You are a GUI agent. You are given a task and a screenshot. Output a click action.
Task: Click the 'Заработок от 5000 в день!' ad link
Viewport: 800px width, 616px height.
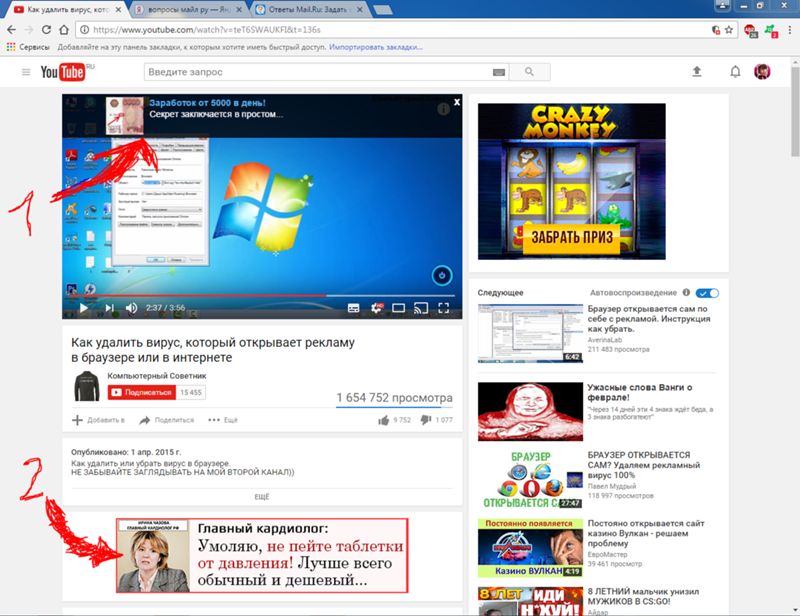pos(207,103)
